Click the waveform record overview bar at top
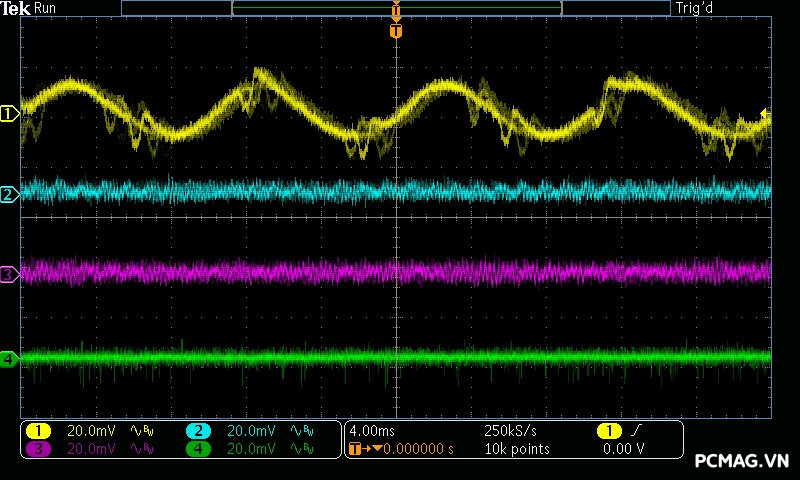Screen dimensions: 800x480 tap(395, 8)
